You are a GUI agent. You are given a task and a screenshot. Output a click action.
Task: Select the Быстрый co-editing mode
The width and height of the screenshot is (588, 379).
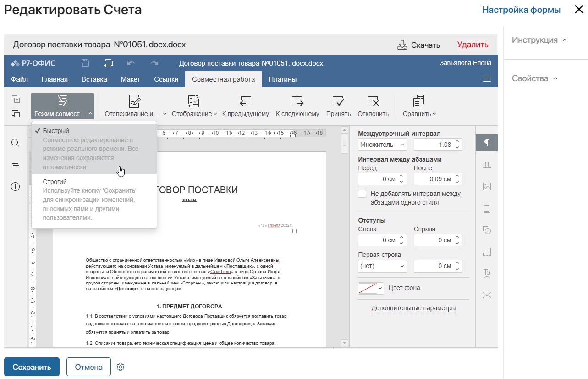pyautogui.click(x=94, y=149)
